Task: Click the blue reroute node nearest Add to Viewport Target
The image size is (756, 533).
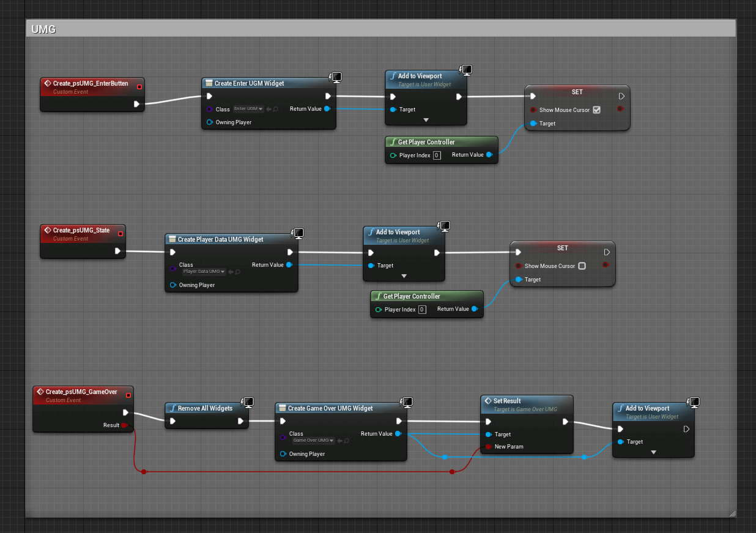Action: 584,457
